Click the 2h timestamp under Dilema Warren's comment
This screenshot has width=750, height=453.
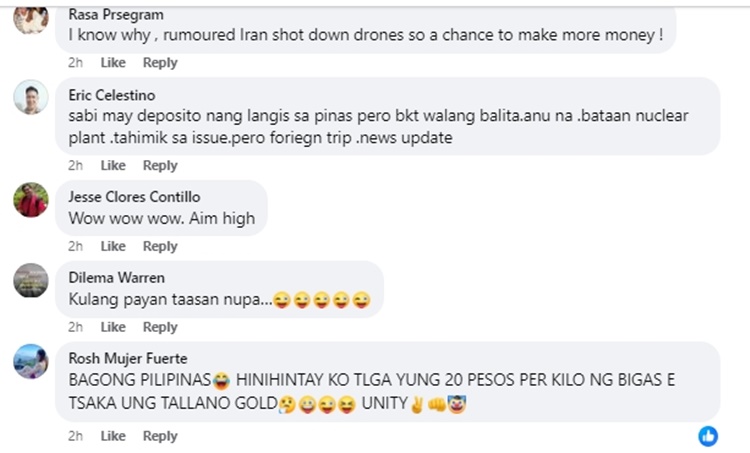[x=75, y=327]
